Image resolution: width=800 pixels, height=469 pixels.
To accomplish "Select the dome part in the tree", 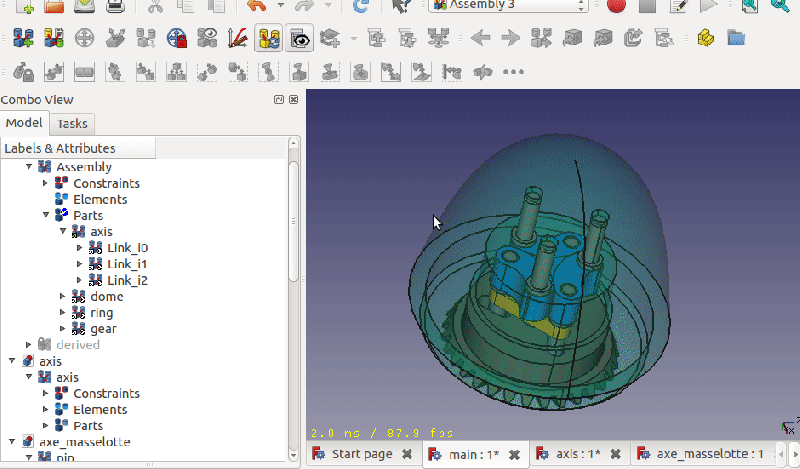I will 107,297.
